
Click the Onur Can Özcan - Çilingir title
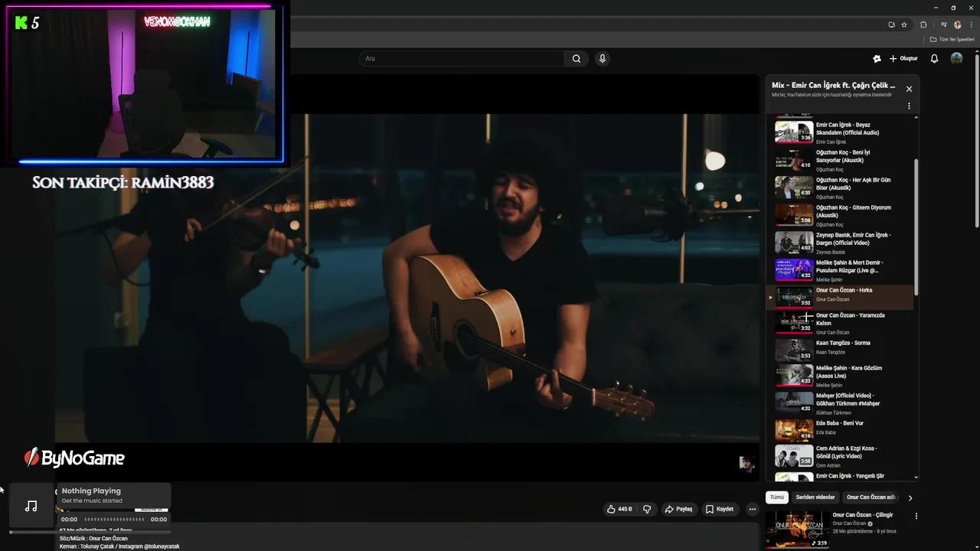(x=863, y=515)
